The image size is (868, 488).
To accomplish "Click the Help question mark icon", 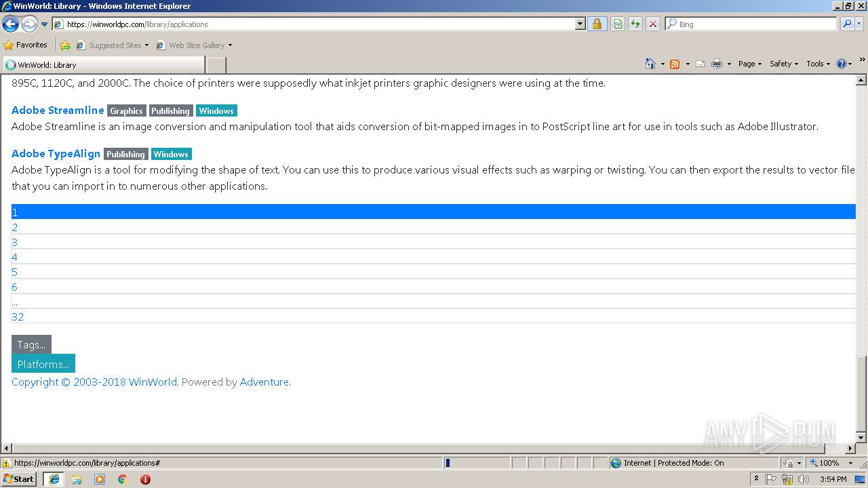I will pos(842,64).
